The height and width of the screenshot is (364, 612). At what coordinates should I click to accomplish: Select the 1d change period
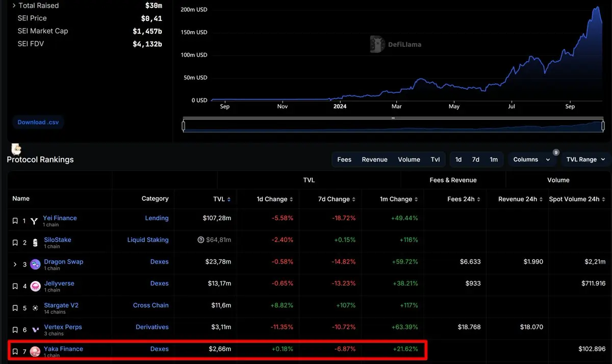pyautogui.click(x=458, y=160)
